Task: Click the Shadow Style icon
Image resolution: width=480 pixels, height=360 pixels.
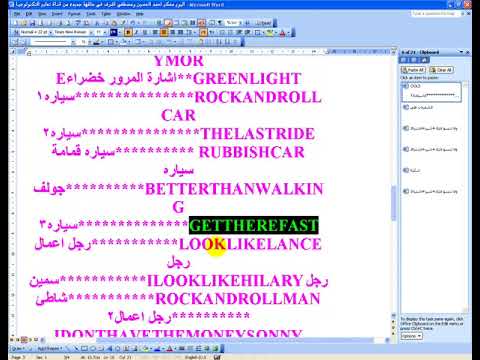Action: click(206, 349)
